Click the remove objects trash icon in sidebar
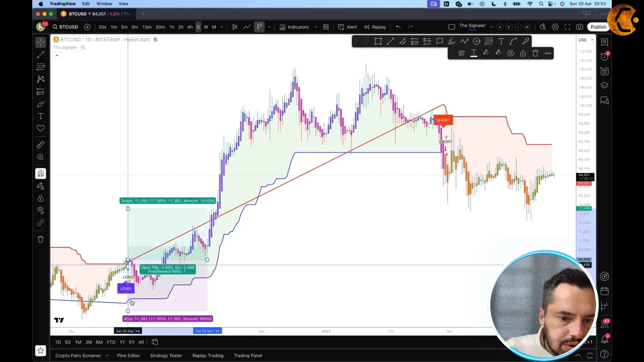Viewport: 644px width, 362px height. (41, 239)
